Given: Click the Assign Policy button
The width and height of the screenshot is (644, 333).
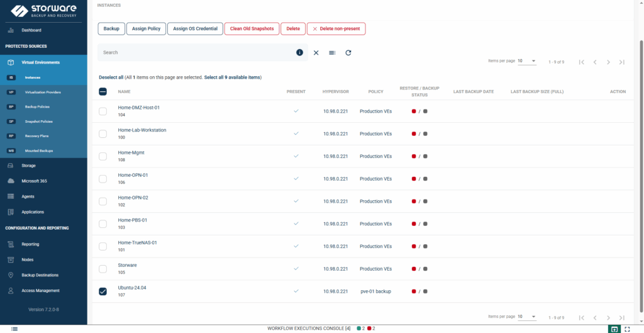Looking at the screenshot, I should 146,29.
